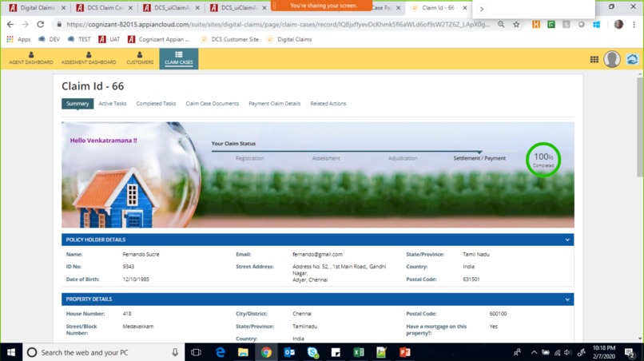Open the Digital Claims bookmark

pos(290,39)
